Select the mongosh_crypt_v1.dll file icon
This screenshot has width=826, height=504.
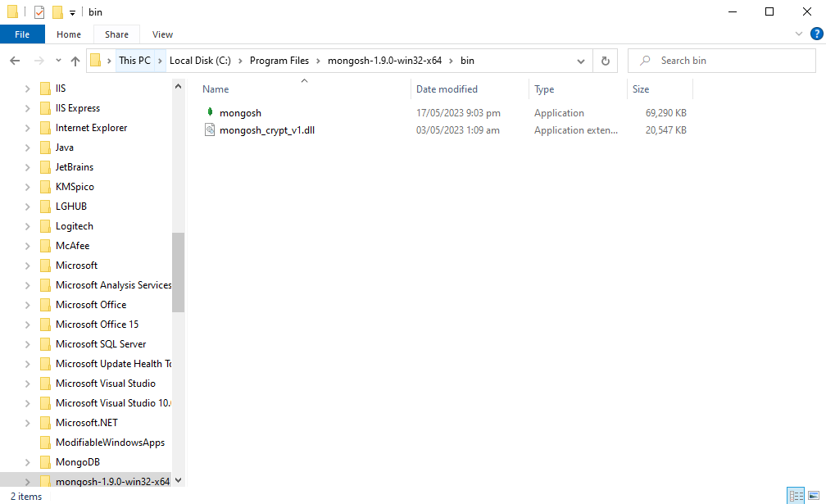[x=210, y=129]
